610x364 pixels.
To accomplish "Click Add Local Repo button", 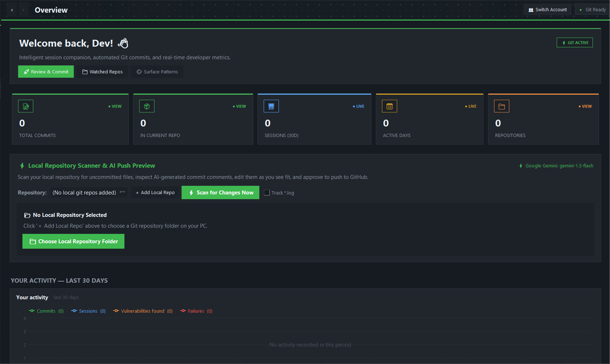I will pyautogui.click(x=155, y=192).
